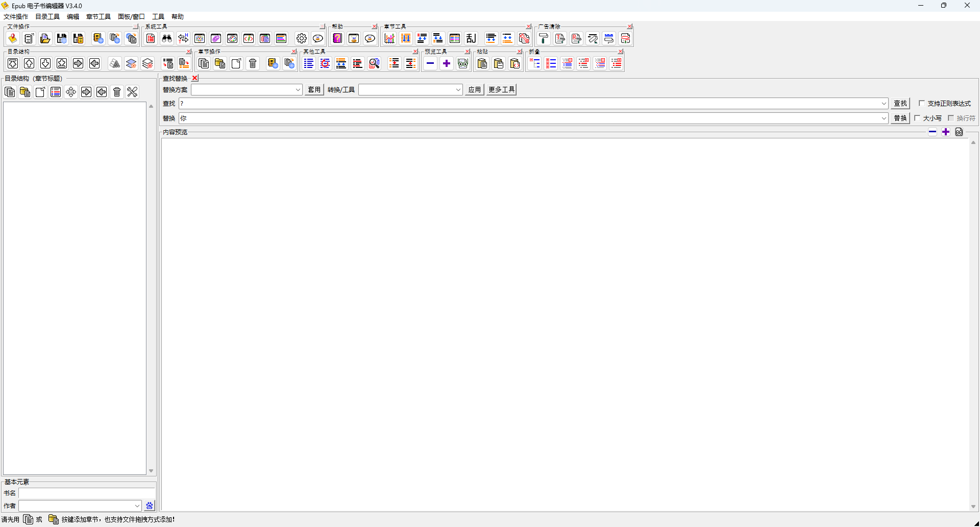Click the move-up arrow icon in 目录结构
The width and height of the screenshot is (980, 527).
tap(29, 63)
